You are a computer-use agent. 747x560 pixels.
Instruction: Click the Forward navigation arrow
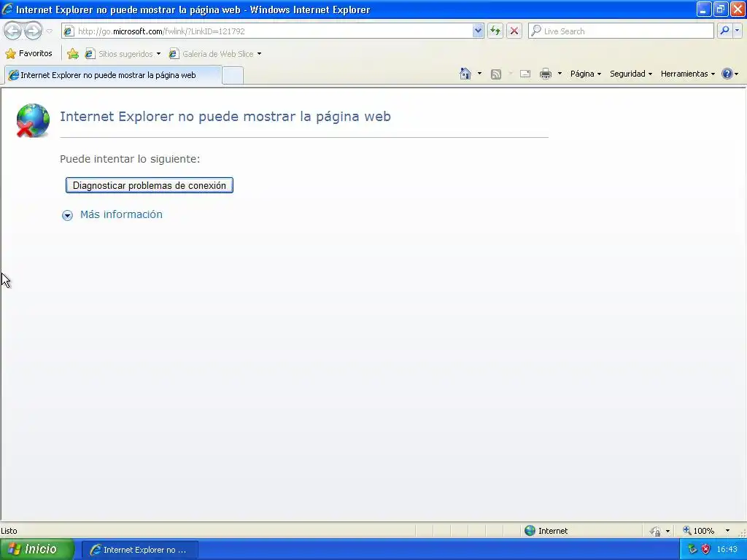[33, 31]
